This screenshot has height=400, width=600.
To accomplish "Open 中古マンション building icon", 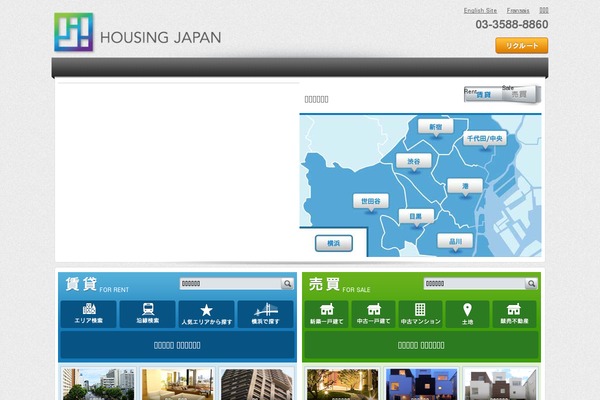I will tap(421, 314).
